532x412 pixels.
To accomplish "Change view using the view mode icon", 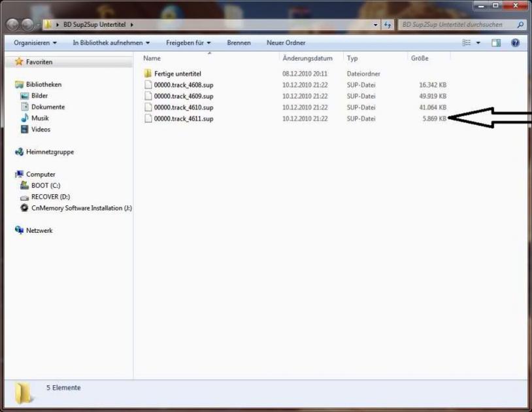I will click(x=467, y=43).
